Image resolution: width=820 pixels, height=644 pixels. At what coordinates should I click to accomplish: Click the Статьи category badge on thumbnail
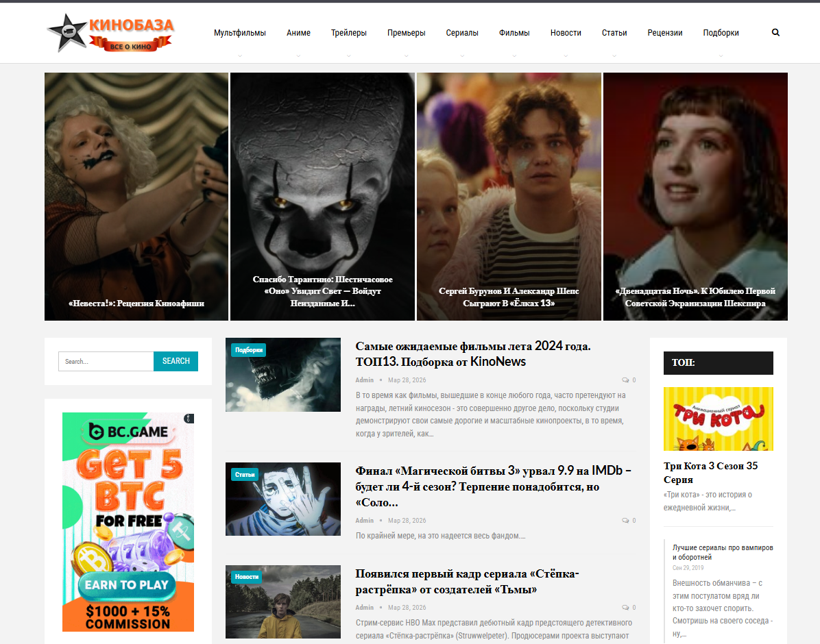(x=245, y=475)
